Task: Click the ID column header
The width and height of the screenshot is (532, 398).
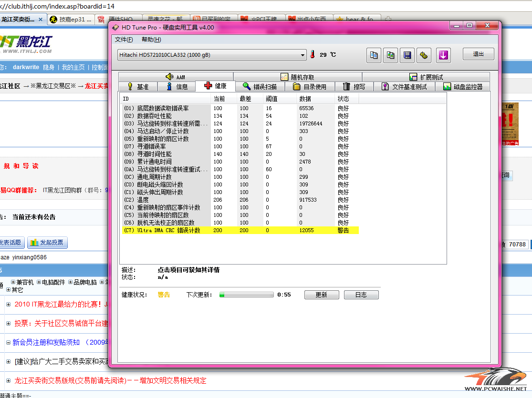Action: click(x=166, y=99)
